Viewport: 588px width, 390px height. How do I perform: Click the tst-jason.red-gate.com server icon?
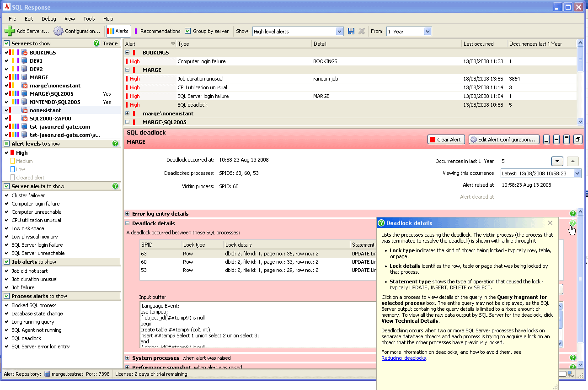click(24, 127)
